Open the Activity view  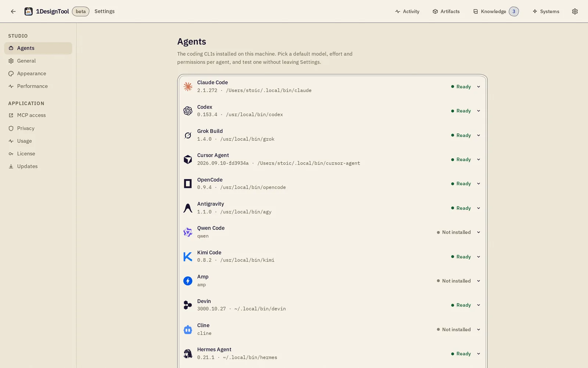[407, 11]
